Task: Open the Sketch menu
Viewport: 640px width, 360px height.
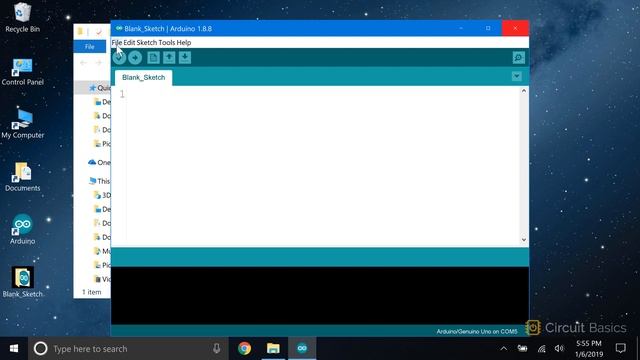Action: coord(147,42)
